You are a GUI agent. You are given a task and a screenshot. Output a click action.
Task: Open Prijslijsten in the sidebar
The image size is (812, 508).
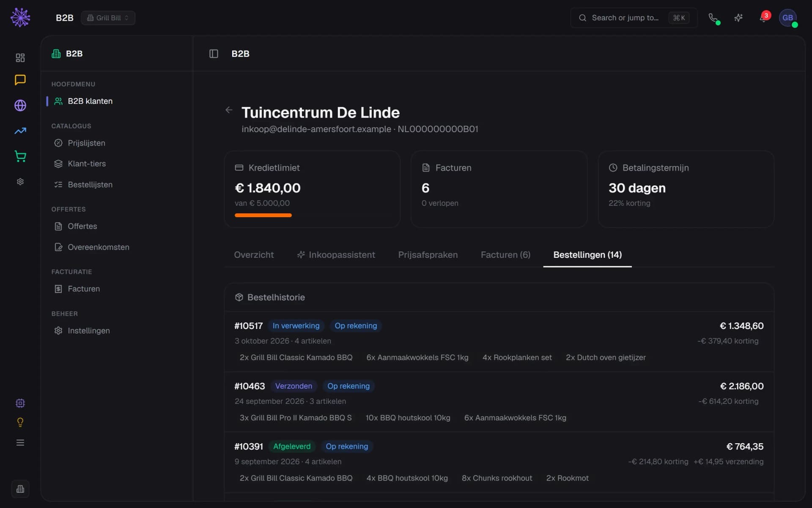coord(116,143)
